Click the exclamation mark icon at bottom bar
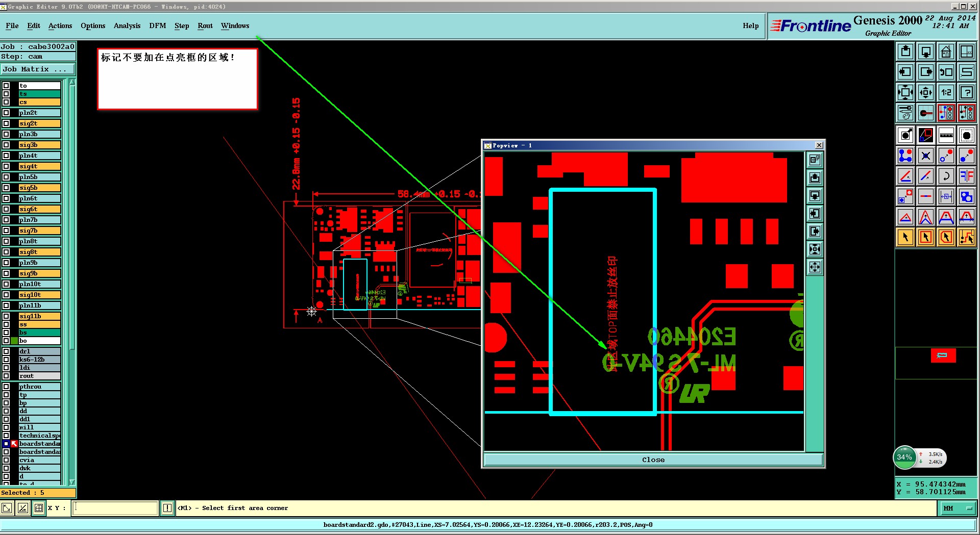Screen dimensions: 980x535 pyautogui.click(x=167, y=508)
